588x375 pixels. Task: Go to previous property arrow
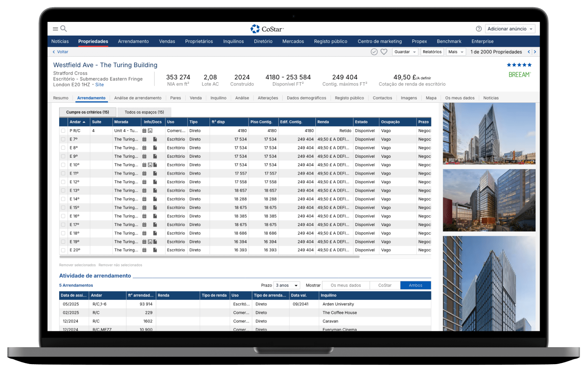pyautogui.click(x=529, y=52)
